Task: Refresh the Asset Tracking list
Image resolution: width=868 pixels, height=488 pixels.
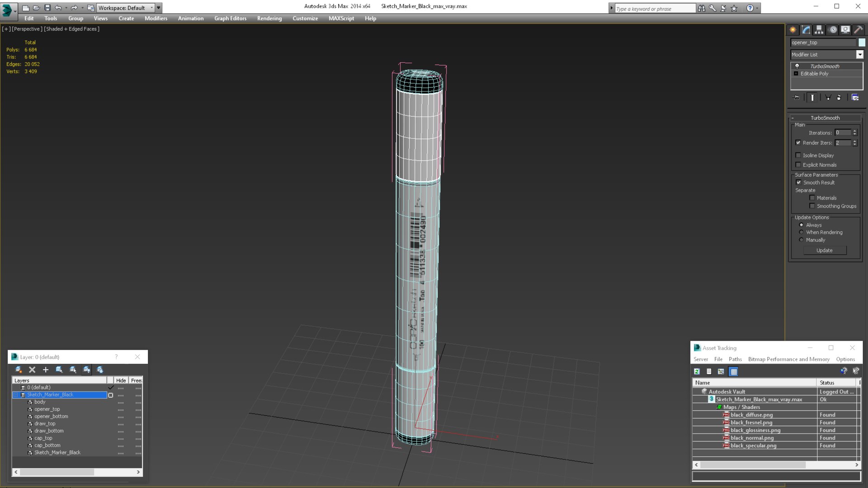Action: (x=697, y=371)
